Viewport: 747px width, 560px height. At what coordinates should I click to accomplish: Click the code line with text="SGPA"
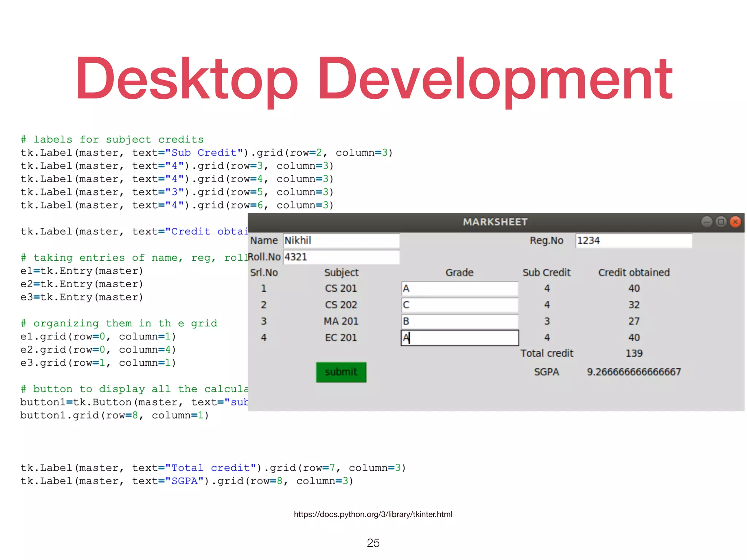187,481
